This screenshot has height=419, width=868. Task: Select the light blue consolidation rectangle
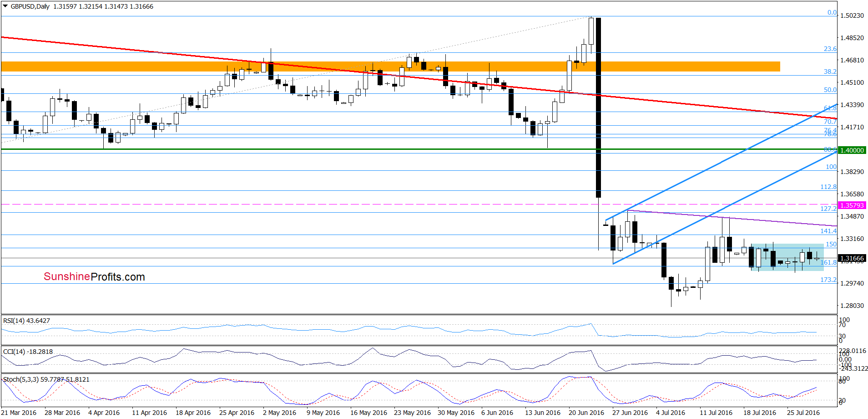pos(787,257)
